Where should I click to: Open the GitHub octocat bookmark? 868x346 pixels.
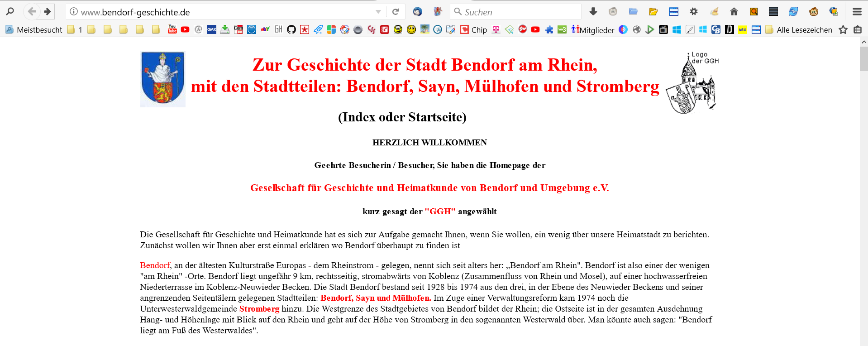291,29
